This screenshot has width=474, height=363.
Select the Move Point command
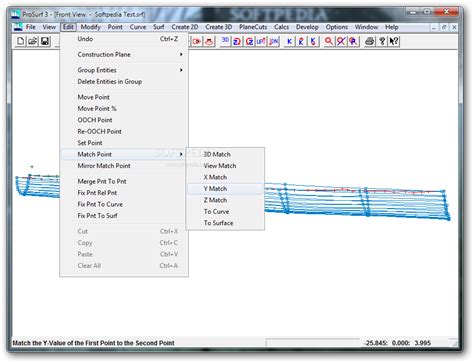[x=124, y=97]
